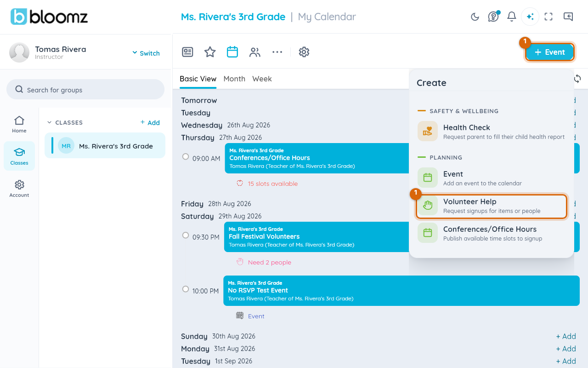Click the Wednesday 26th Aug 2026 heading
Viewport: 588px width, 368px height.
pos(226,125)
